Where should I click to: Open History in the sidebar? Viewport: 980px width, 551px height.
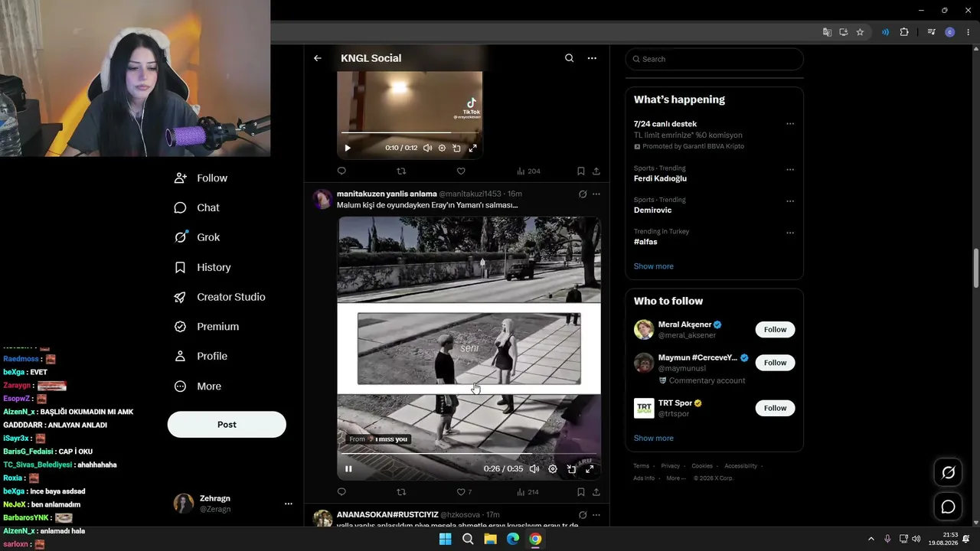point(203,267)
